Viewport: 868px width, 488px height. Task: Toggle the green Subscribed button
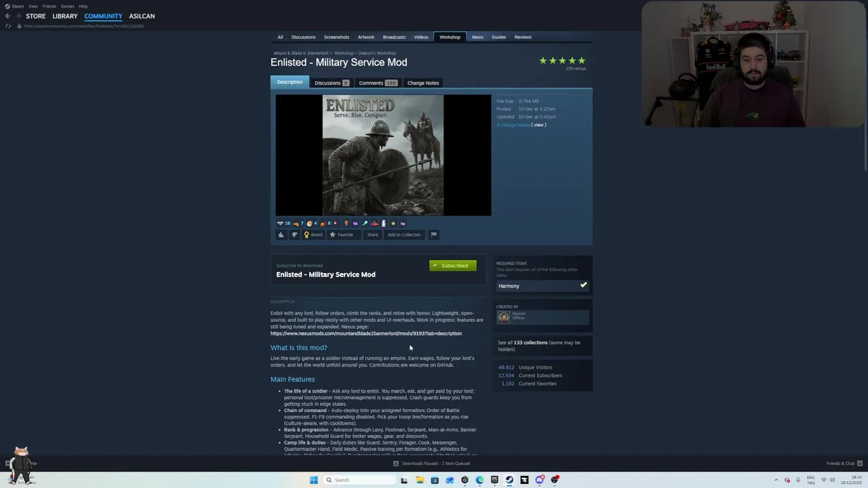[x=453, y=266]
